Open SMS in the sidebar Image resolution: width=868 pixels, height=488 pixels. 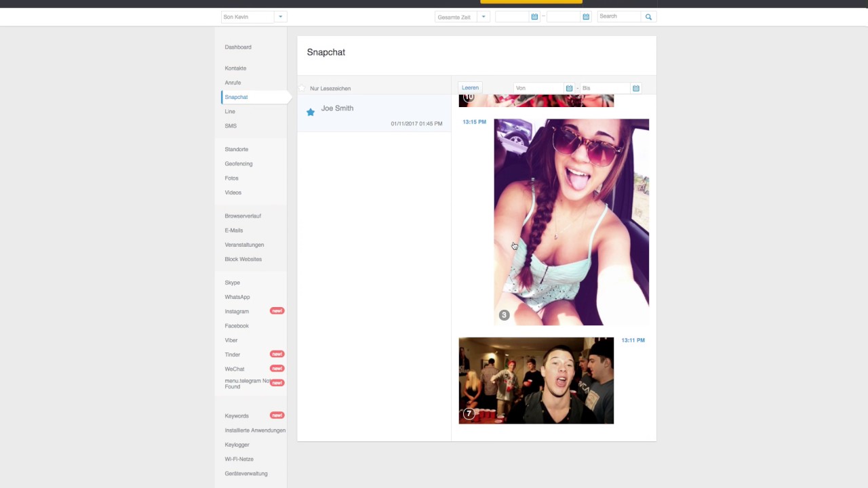[231, 126]
